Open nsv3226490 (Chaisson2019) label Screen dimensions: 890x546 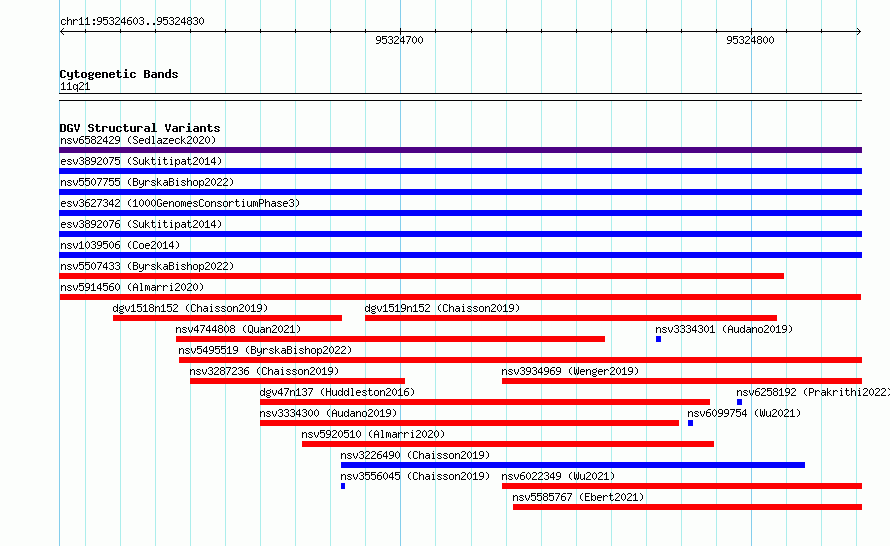click(415, 455)
